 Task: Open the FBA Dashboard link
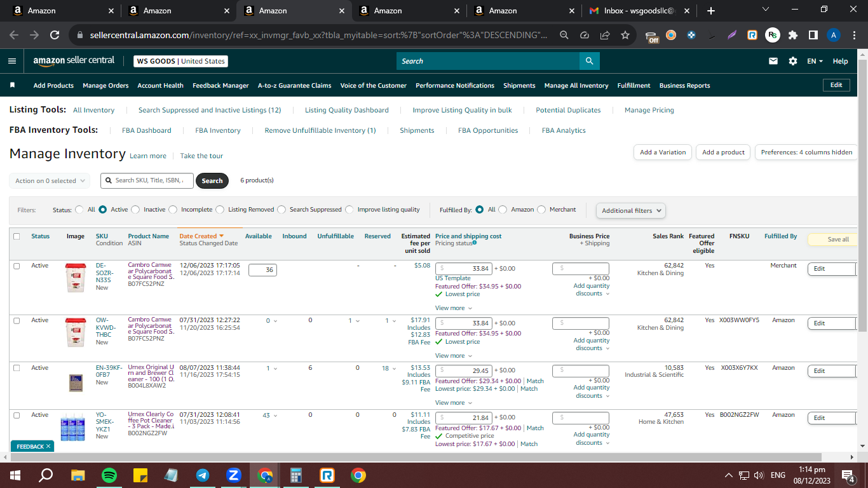pyautogui.click(x=147, y=130)
